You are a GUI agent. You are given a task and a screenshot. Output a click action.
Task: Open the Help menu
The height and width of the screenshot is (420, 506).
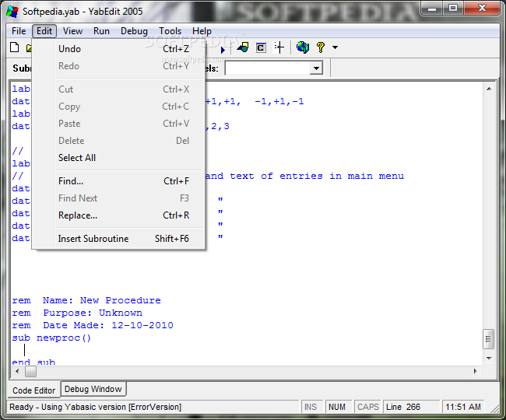tap(202, 31)
